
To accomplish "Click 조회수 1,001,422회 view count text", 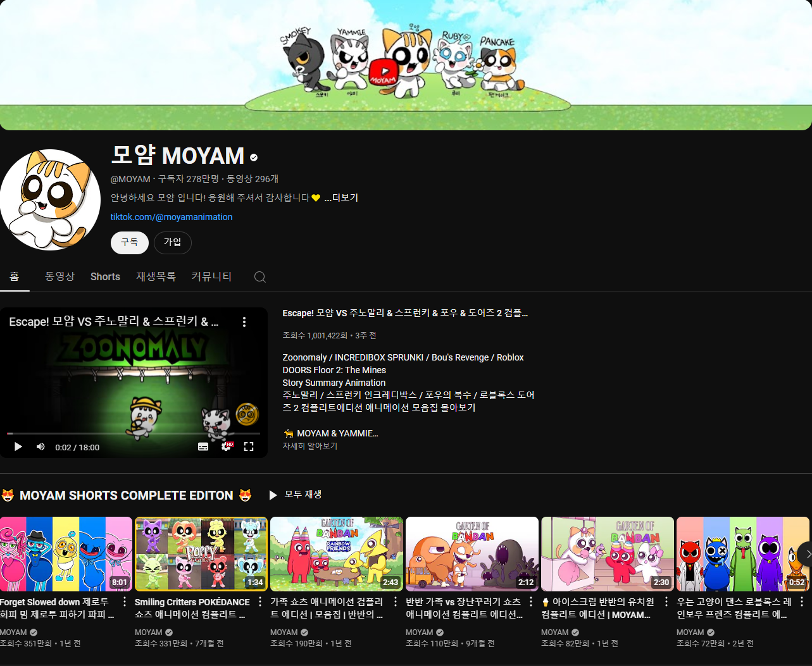I will pyautogui.click(x=315, y=335).
